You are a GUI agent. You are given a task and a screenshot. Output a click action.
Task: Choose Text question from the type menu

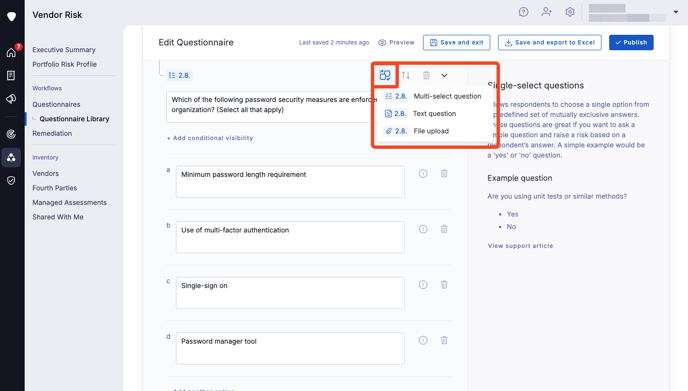[420, 114]
